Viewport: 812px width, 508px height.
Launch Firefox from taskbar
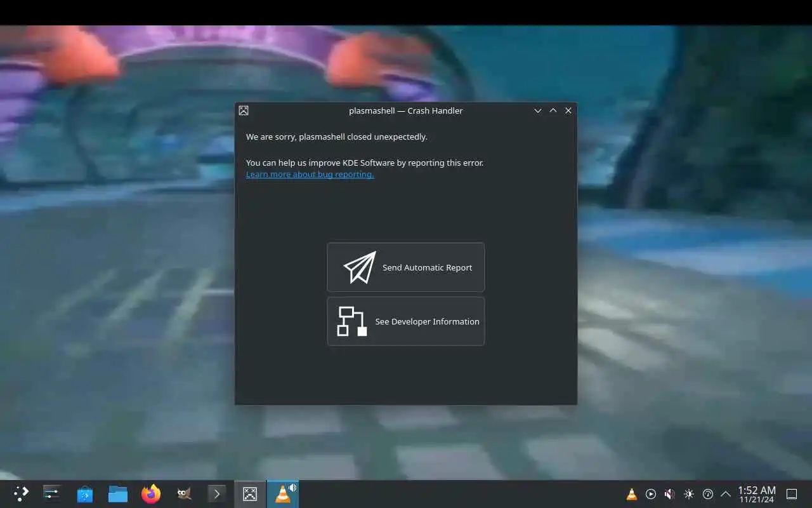tap(151, 493)
